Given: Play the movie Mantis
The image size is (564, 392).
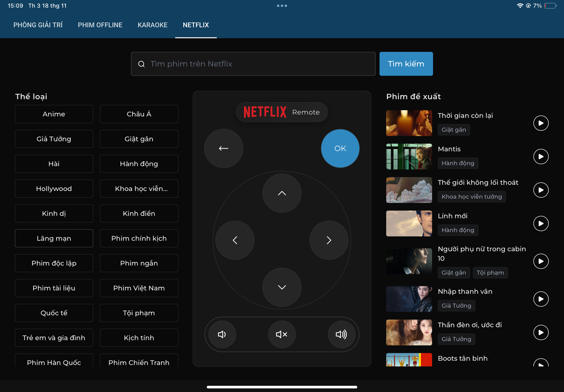Looking at the screenshot, I should pyautogui.click(x=541, y=156).
